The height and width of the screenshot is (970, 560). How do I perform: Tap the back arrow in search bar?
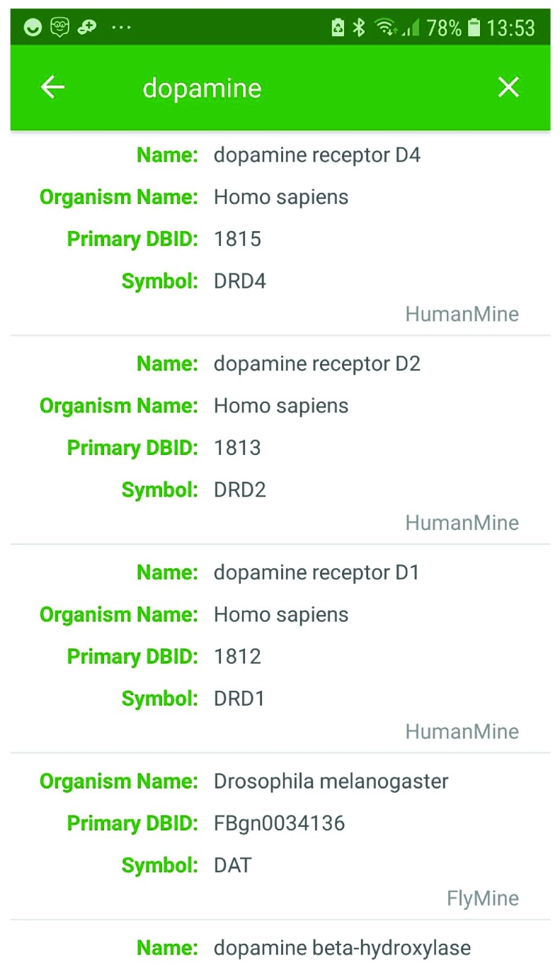click(x=52, y=87)
